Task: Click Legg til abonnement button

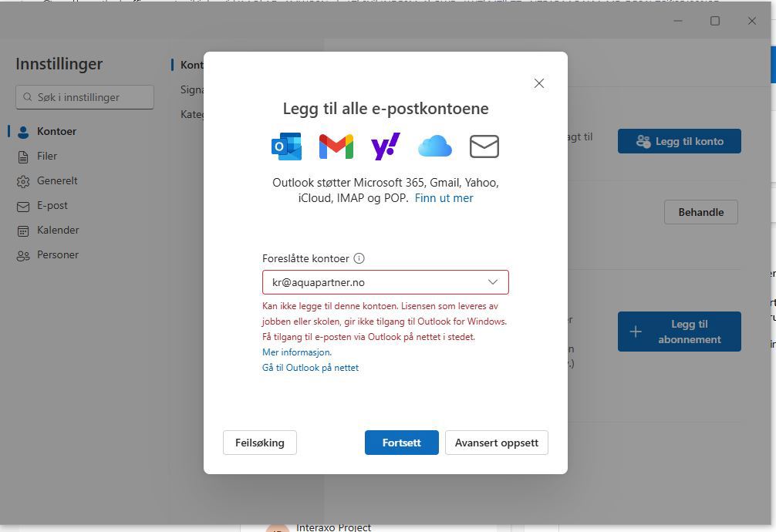Action: tap(679, 332)
